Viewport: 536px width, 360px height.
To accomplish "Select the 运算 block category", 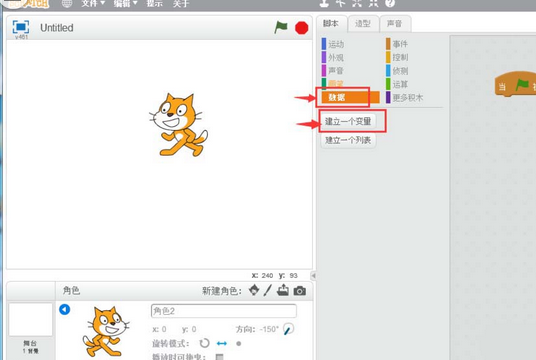I will pos(397,84).
